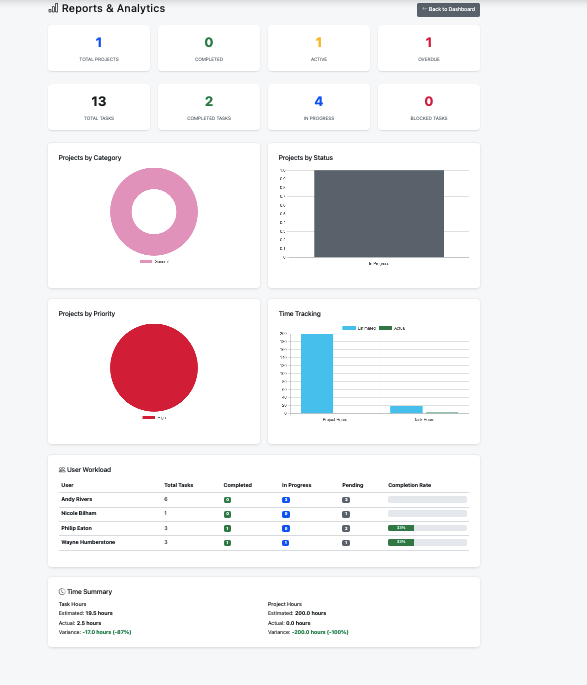
Task: Click the User column header
Action: pyautogui.click(x=67, y=485)
